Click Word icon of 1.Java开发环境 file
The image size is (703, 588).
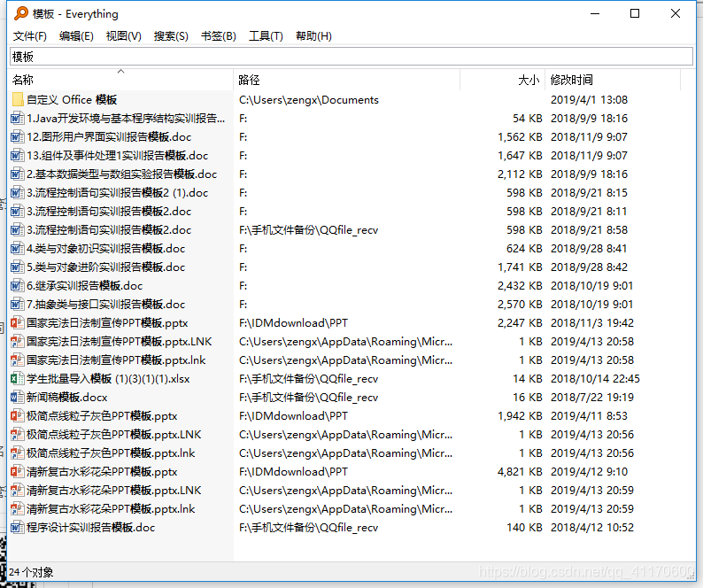18,119
